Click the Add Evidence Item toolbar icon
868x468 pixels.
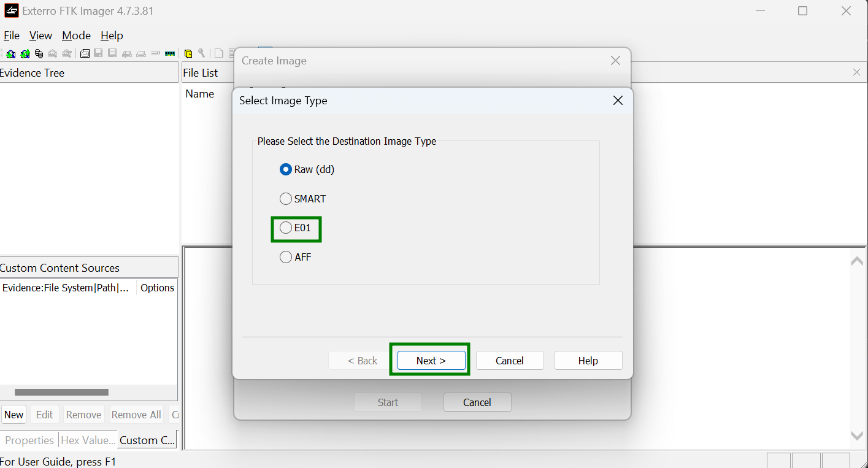[x=10, y=53]
